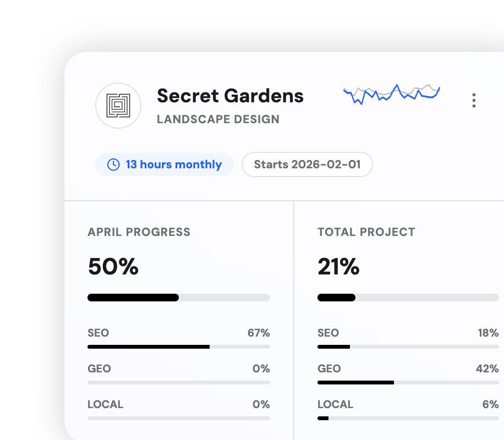This screenshot has height=440, width=504.
Task: Click the 21% total project value
Action: [338, 266]
